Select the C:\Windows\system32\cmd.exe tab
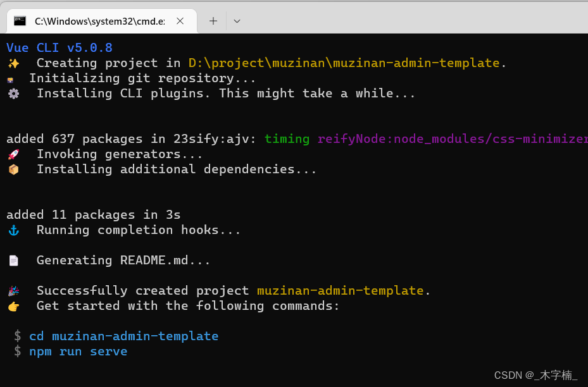Screen dimensions: 588x387 pyautogui.click(x=102, y=21)
